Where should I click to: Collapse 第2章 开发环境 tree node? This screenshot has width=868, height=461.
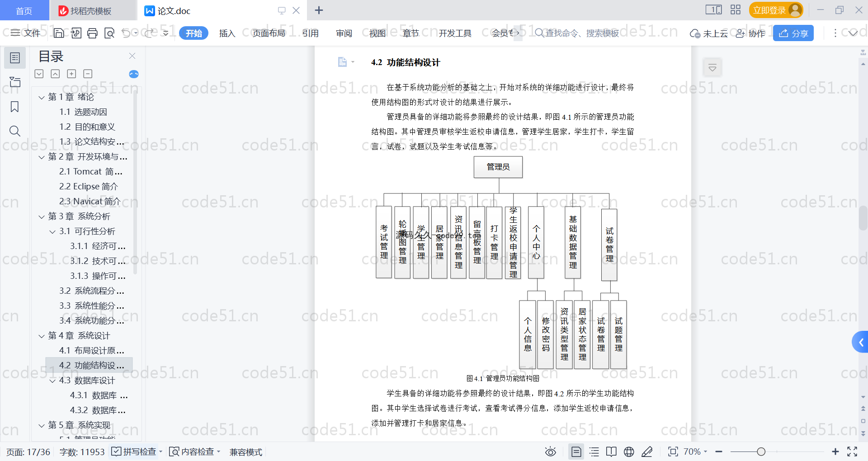click(x=42, y=157)
